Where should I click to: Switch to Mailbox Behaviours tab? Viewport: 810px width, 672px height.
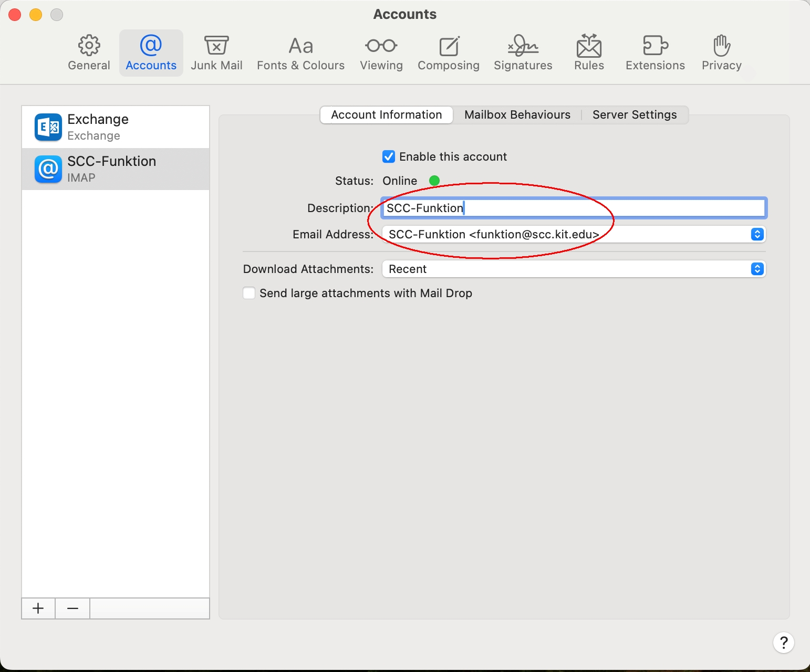coord(517,115)
